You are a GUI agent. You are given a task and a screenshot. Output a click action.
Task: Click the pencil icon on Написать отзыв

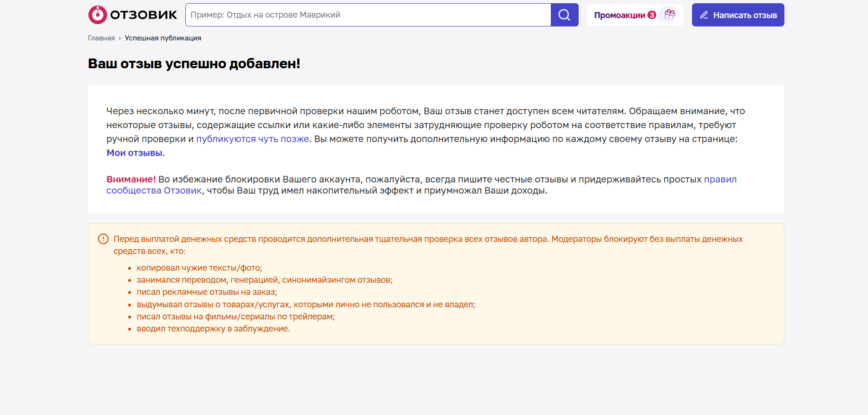[x=704, y=15]
